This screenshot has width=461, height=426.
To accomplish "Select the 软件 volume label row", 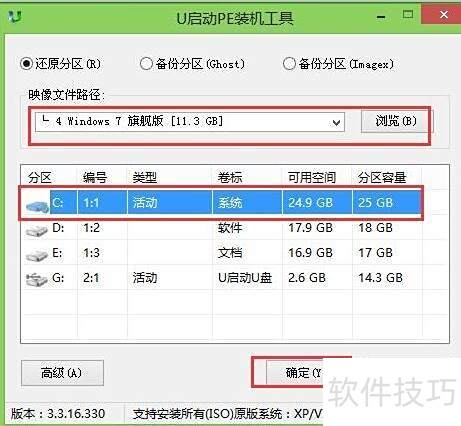I will pyautogui.click(x=230, y=228).
